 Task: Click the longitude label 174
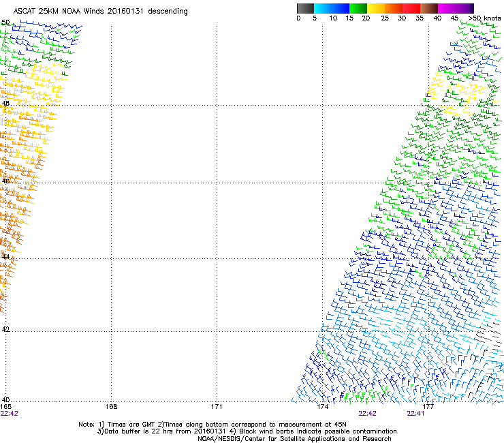322,407
